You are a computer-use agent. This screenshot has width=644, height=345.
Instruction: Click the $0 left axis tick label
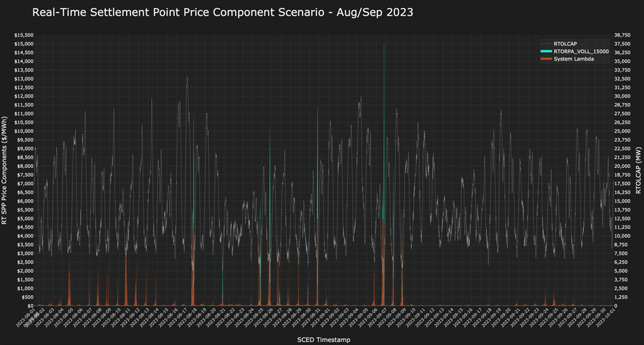(29, 305)
